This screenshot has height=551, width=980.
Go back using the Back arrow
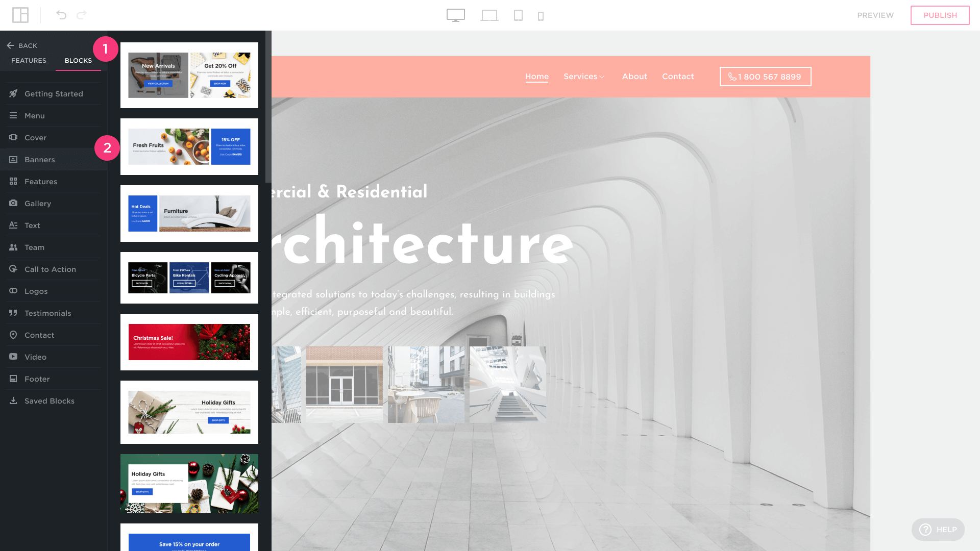(22, 45)
